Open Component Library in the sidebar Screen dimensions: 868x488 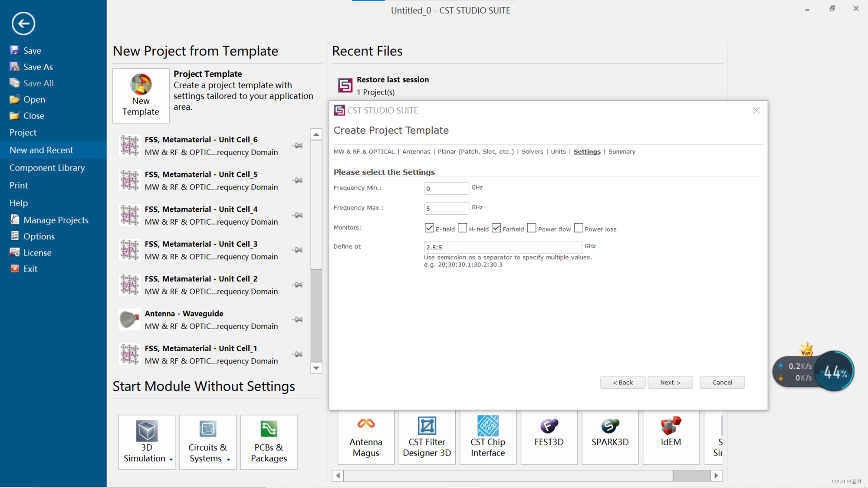(x=47, y=168)
